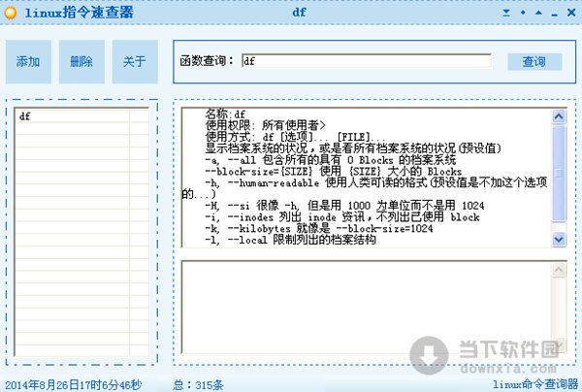Screen dimensions: 582x392
Task: Click the 总：315条 count in status bar
Action: (x=198, y=385)
